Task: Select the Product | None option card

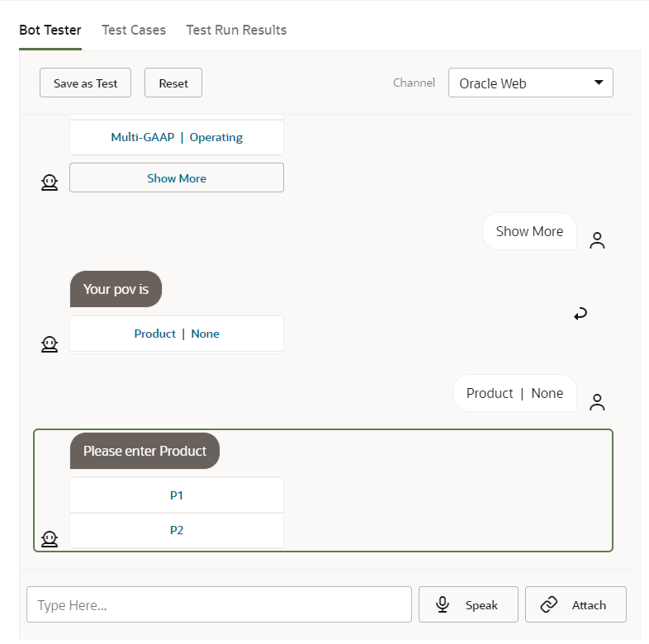Action: [x=177, y=334]
